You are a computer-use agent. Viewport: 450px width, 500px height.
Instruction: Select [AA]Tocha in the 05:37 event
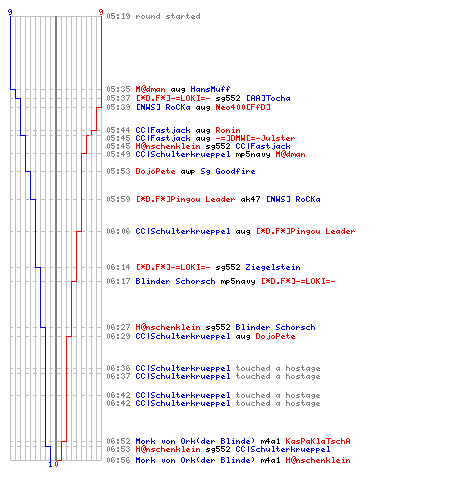point(268,98)
